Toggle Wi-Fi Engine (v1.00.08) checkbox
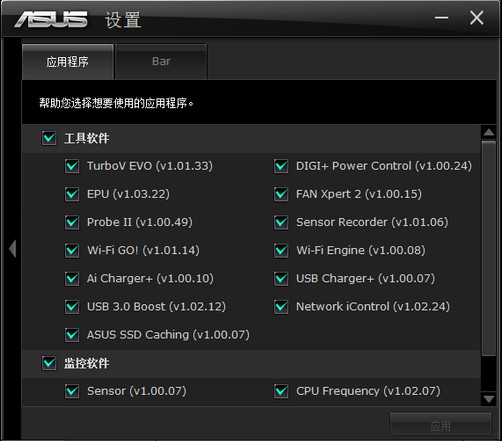The image size is (502, 441). (281, 250)
